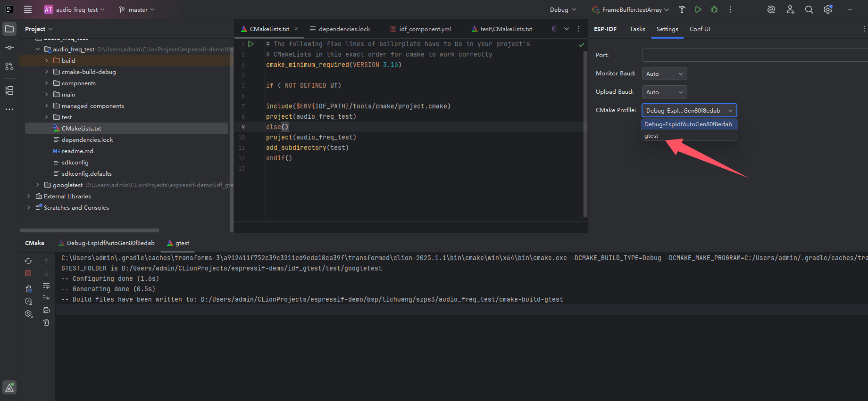This screenshot has height=401, width=868.
Task: Select readme.md in project tree
Action: (77, 151)
